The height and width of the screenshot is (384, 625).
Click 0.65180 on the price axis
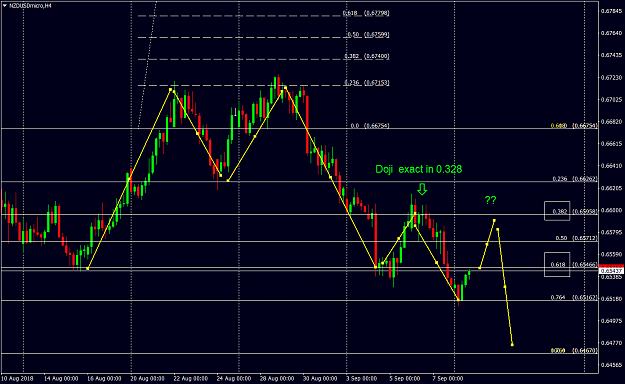point(611,298)
